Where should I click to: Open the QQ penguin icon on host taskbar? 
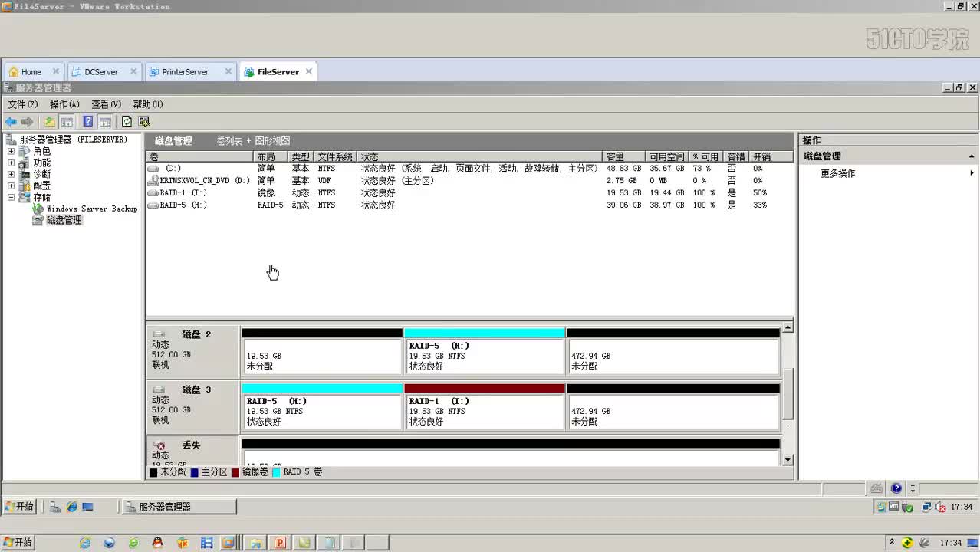(x=157, y=543)
